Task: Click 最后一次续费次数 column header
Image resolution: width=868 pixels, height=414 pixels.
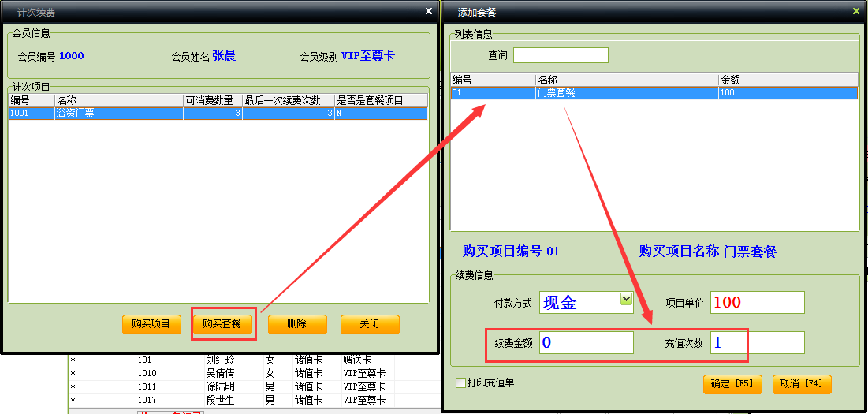Action: click(288, 100)
